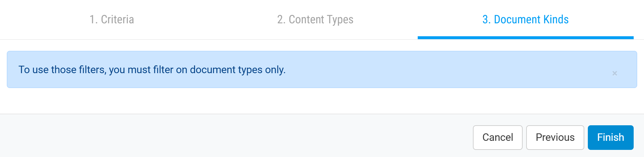Return to the previous wizard step
Image resolution: width=644 pixels, height=157 pixels.
[555, 137]
